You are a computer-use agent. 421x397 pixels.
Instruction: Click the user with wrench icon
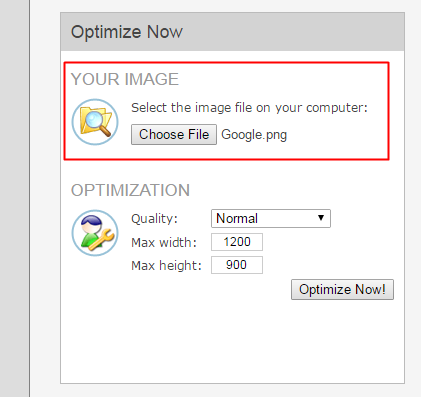(95, 233)
